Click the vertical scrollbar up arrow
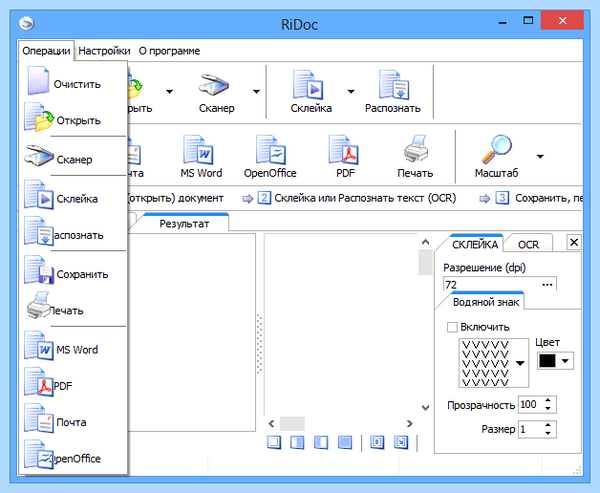Viewport: 600px width, 493px height. [425, 242]
